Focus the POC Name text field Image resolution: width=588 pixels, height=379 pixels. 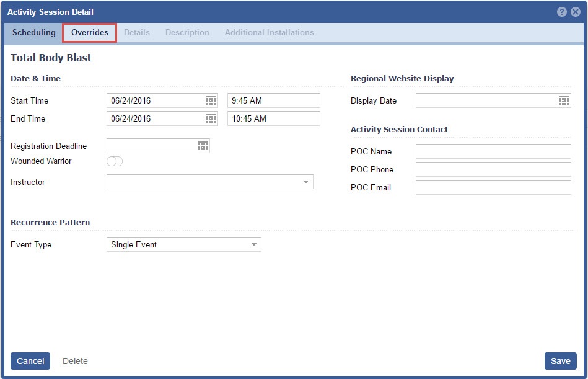pos(493,151)
